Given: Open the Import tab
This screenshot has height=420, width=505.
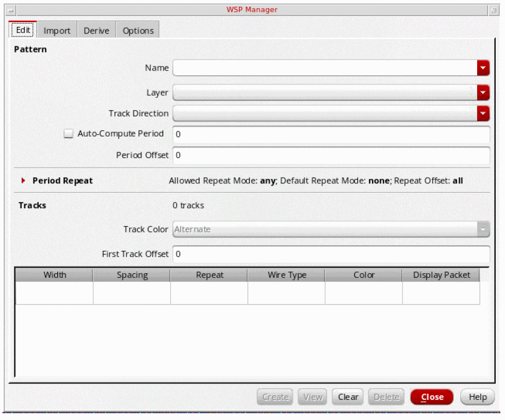Looking at the screenshot, I should (x=57, y=30).
